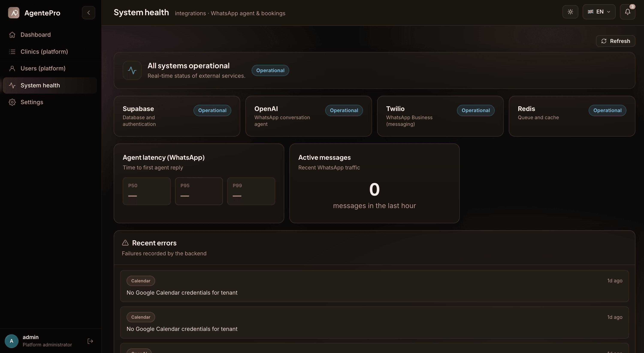Click the Dashboard home icon
This screenshot has height=353, width=644.
click(12, 35)
